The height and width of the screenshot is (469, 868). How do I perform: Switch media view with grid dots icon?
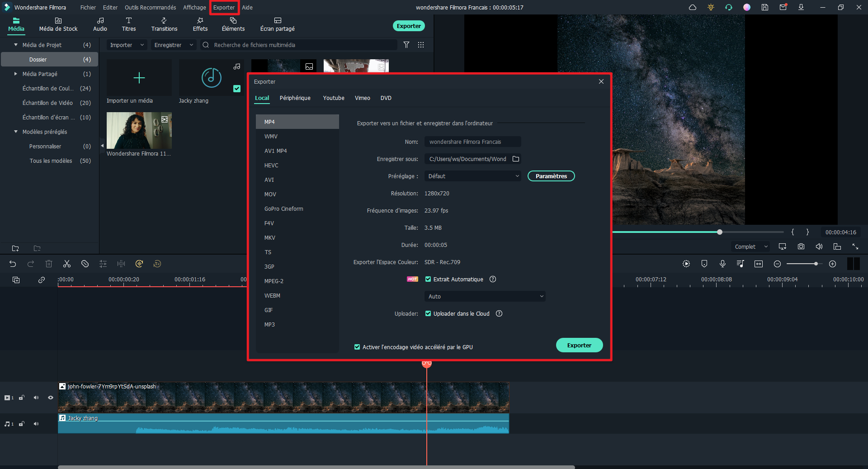tap(421, 45)
